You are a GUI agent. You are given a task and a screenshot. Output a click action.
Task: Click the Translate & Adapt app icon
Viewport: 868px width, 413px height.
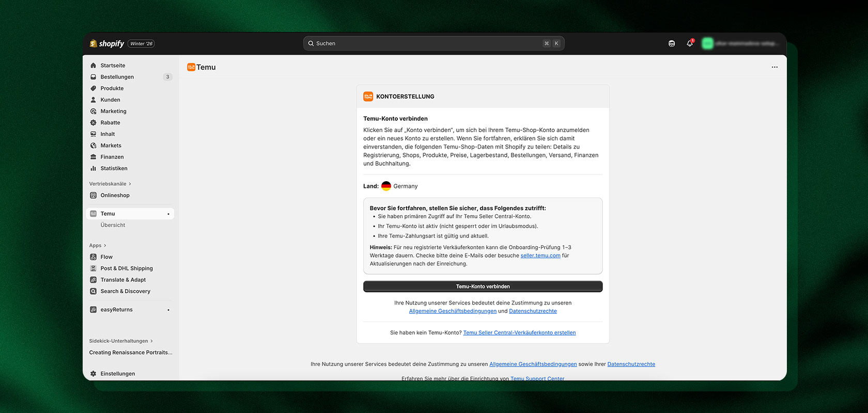pyautogui.click(x=94, y=280)
